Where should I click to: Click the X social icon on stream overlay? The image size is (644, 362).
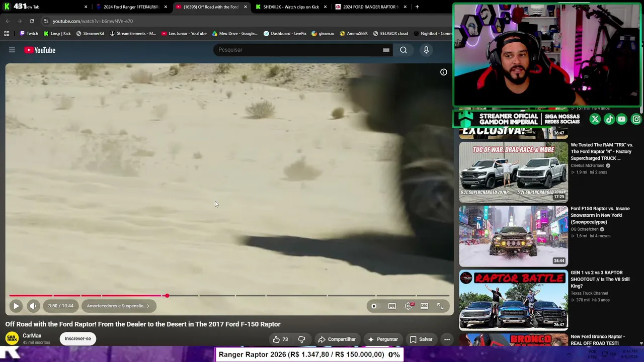[x=595, y=119]
